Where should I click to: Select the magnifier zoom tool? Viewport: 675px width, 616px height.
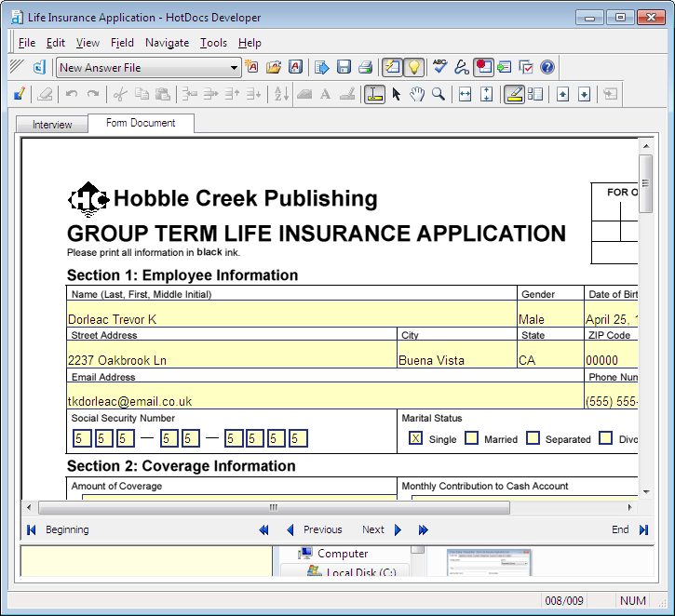click(x=438, y=94)
